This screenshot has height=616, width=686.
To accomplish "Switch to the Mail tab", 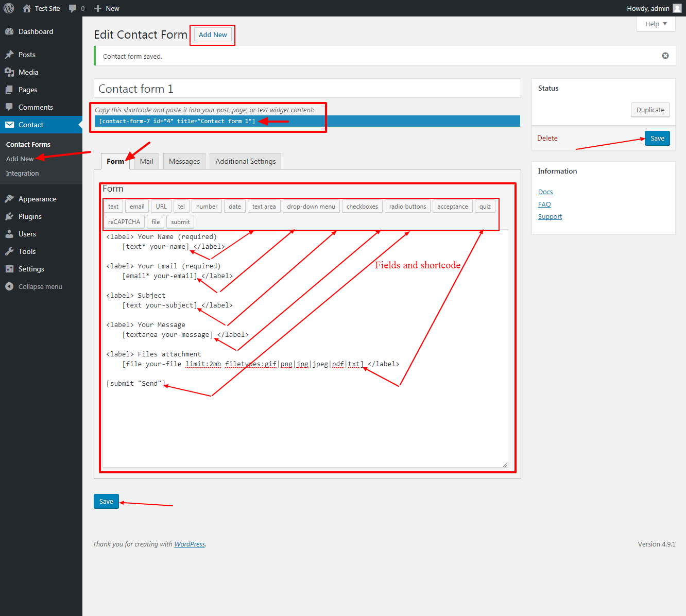I will tap(147, 161).
